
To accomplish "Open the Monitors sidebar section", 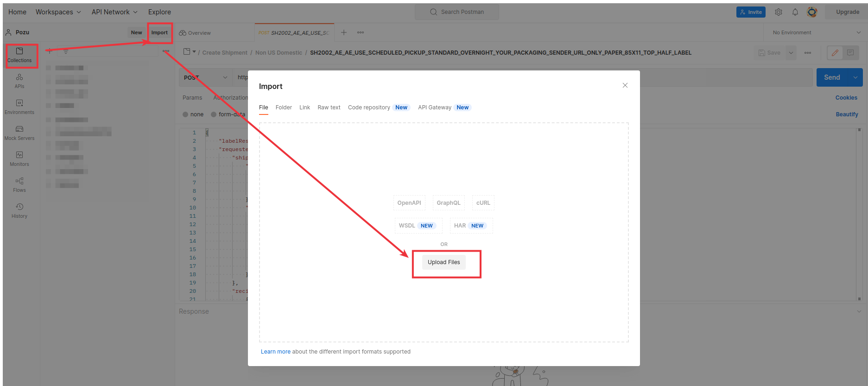I will pyautogui.click(x=19, y=158).
